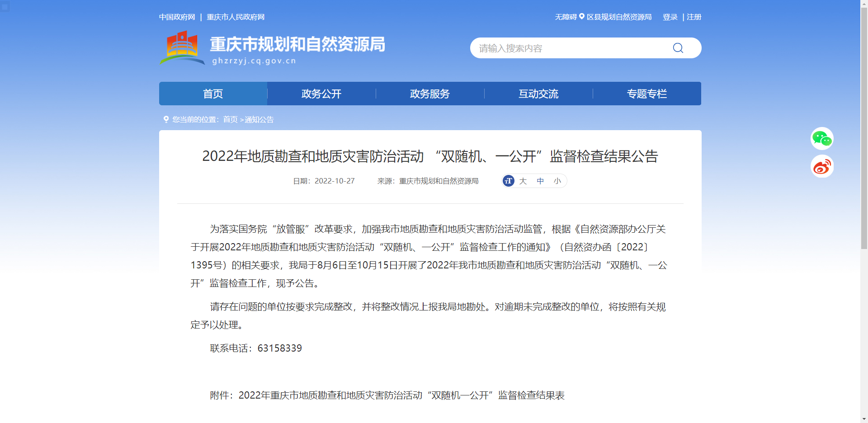Click the location pin before the breadcrumb
Viewport: 868px width, 423px height.
166,119
